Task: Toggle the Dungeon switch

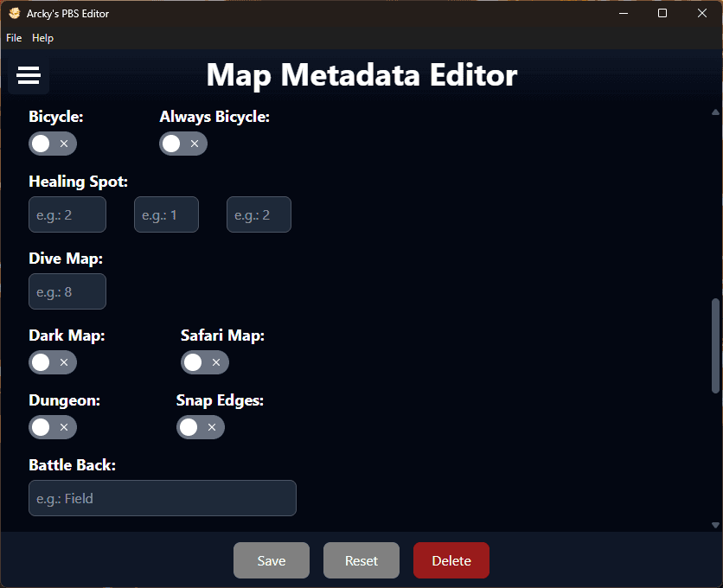Action: pos(53,427)
